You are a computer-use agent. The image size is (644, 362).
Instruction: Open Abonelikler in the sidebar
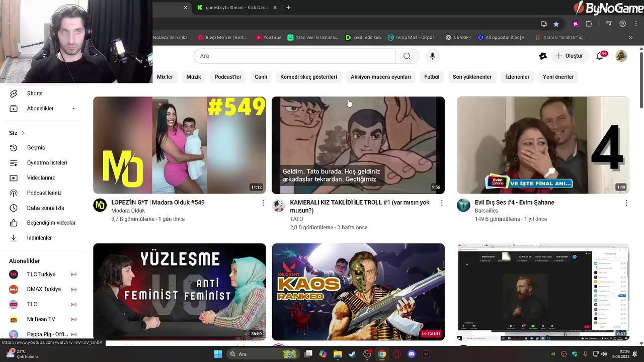(x=43, y=108)
